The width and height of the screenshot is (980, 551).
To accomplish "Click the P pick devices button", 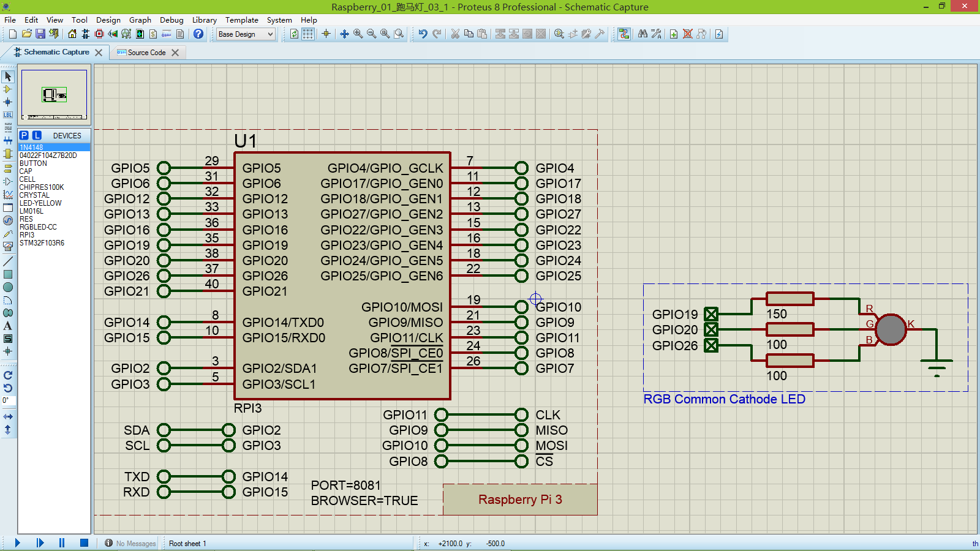I will pos(24,135).
